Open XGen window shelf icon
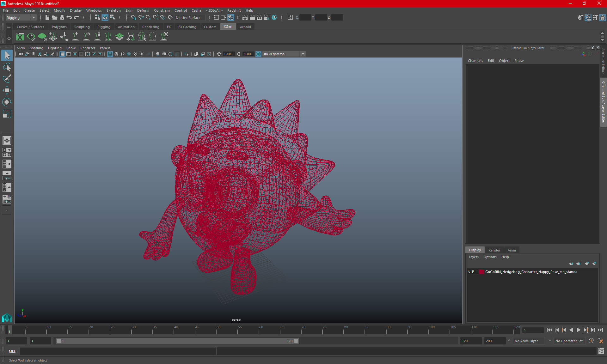Screen dimensions: 607x364 (x=20, y=37)
